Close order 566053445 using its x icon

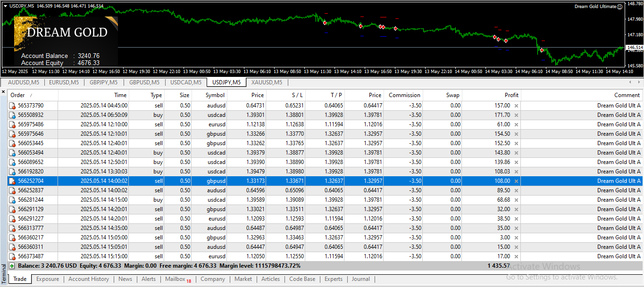pos(516,143)
